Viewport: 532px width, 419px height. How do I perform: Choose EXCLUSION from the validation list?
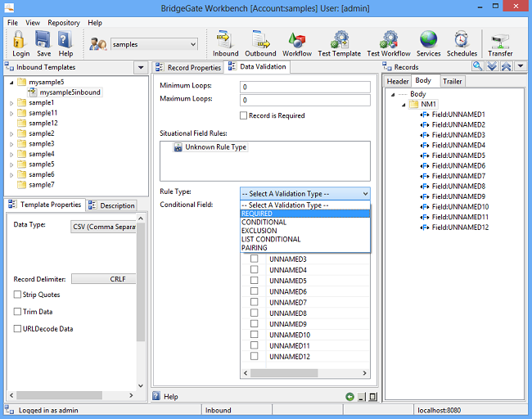pos(305,231)
